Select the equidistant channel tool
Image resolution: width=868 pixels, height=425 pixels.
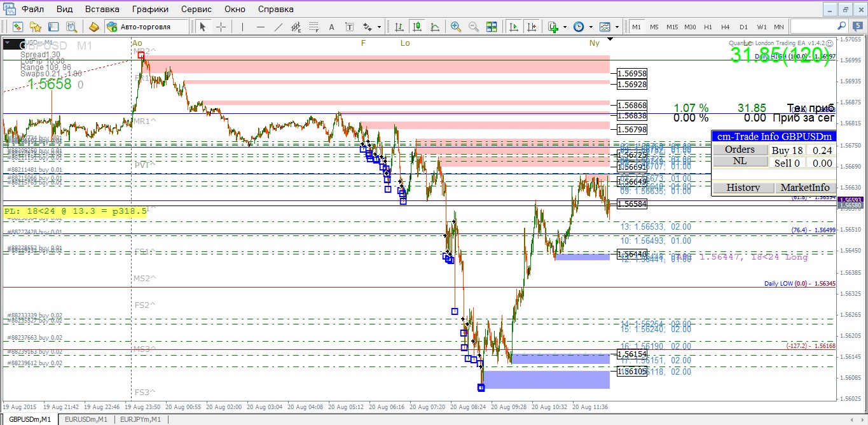[296, 27]
